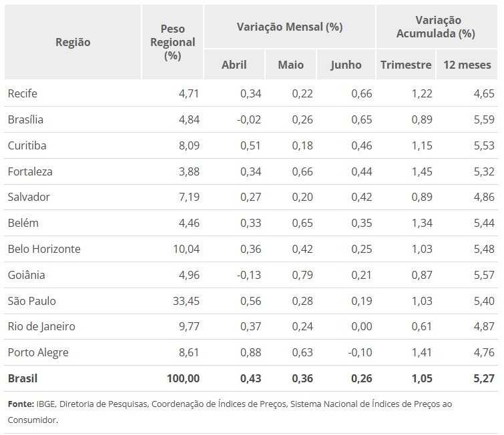Image resolution: width=504 pixels, height=435 pixels.
Task: Select the Peso Regional (%) header
Action: (173, 42)
